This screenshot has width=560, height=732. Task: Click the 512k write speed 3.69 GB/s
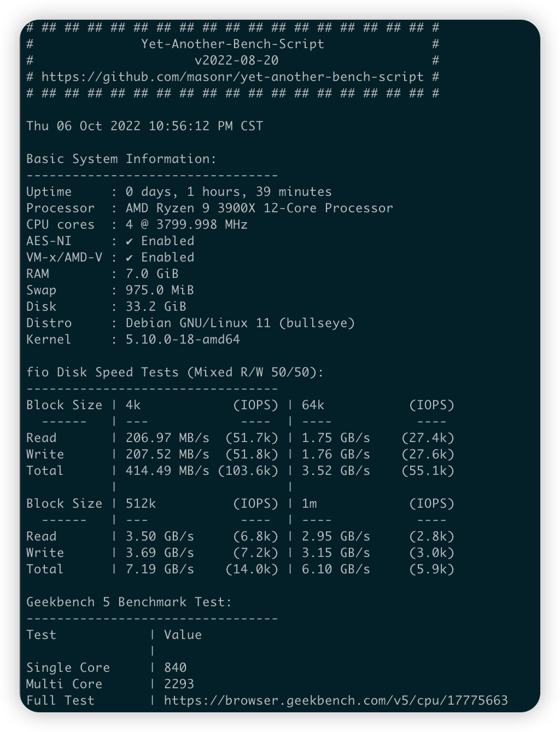tap(160, 553)
